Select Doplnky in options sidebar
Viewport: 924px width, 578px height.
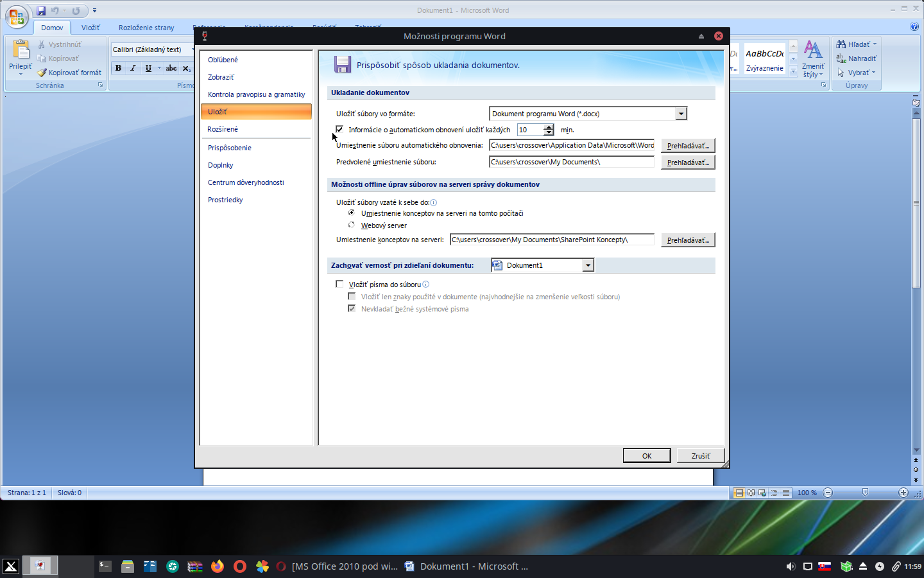click(x=256, y=165)
